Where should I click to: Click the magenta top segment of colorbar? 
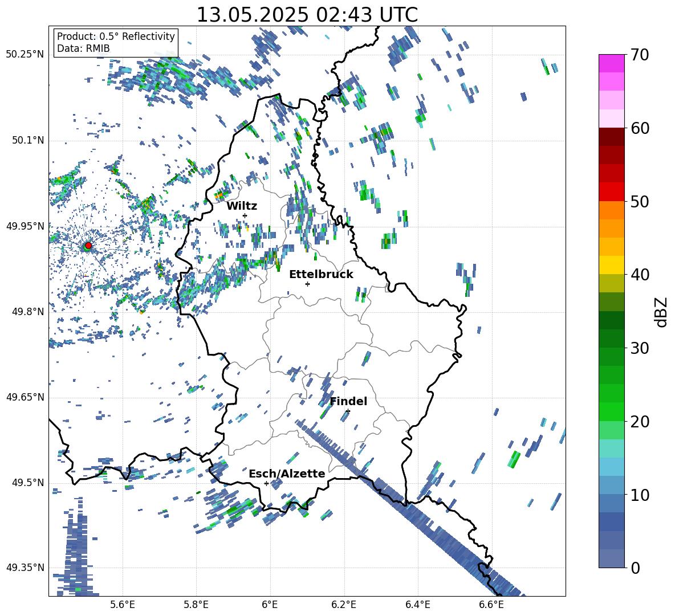(x=611, y=63)
